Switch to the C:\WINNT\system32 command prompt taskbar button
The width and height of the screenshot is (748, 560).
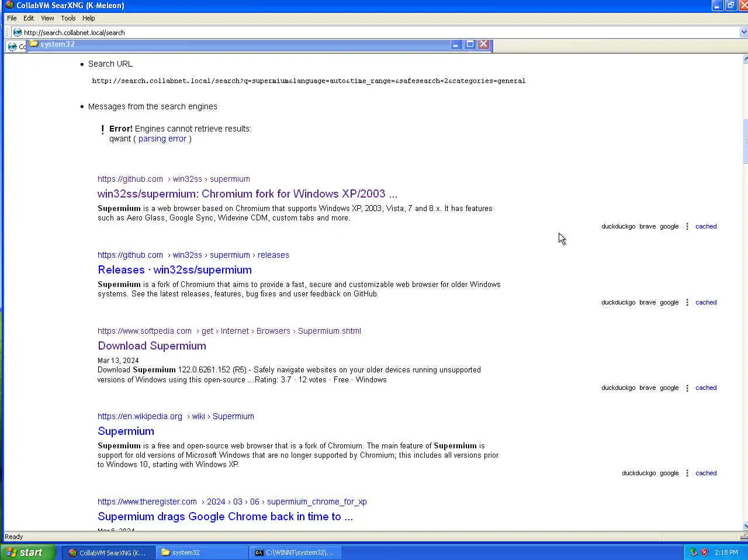click(x=295, y=552)
